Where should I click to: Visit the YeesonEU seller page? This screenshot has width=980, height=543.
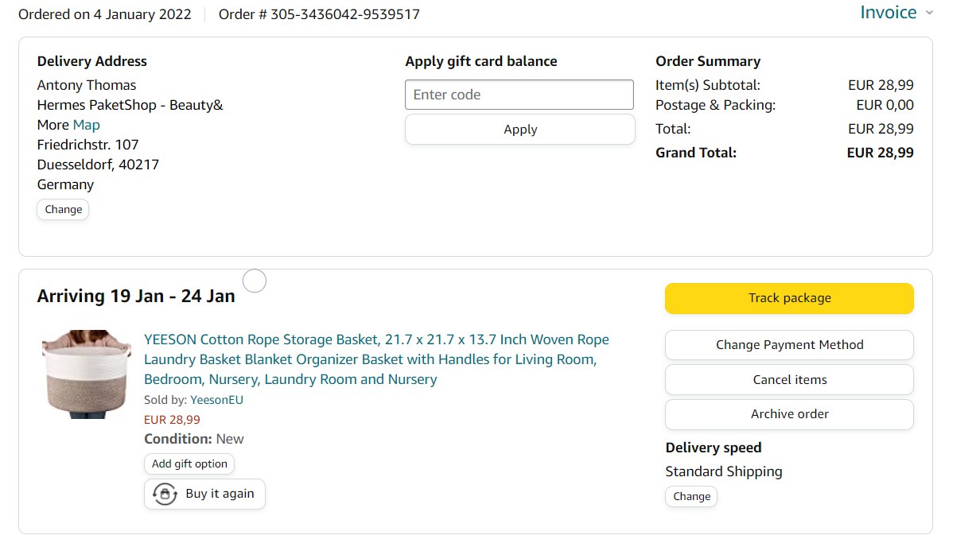pyautogui.click(x=216, y=400)
